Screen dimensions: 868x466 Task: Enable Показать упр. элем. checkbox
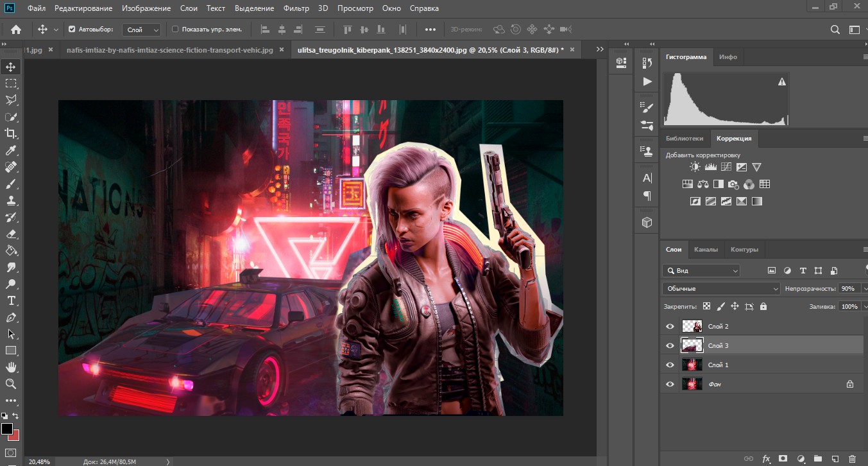point(175,30)
